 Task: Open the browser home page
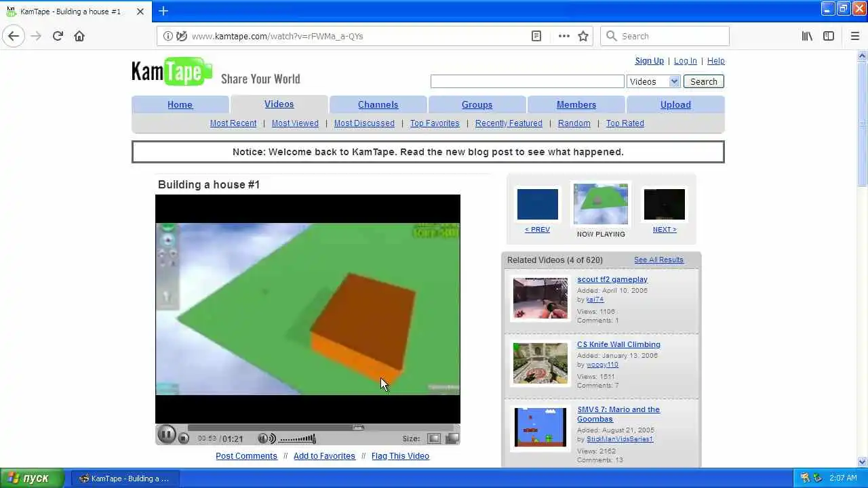click(79, 36)
